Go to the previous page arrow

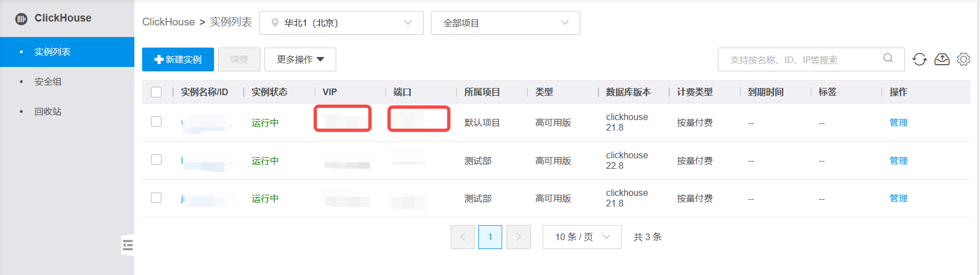point(462,237)
